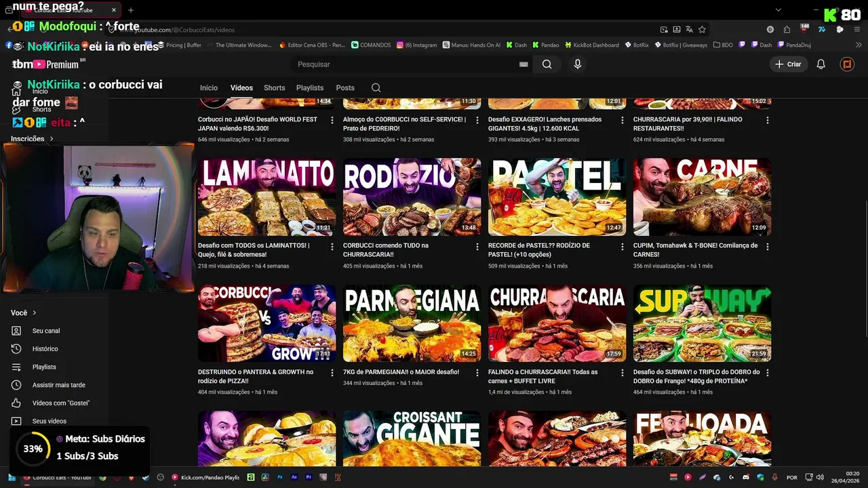This screenshot has height=488, width=868.
Task: Open the RODÍZIO churrascaria video thumbnail
Action: click(412, 197)
